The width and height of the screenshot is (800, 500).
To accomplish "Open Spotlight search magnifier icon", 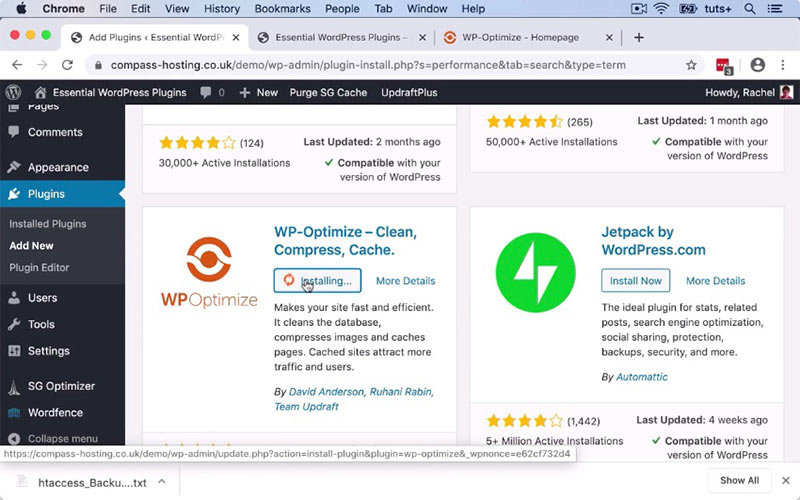I will tap(749, 8).
